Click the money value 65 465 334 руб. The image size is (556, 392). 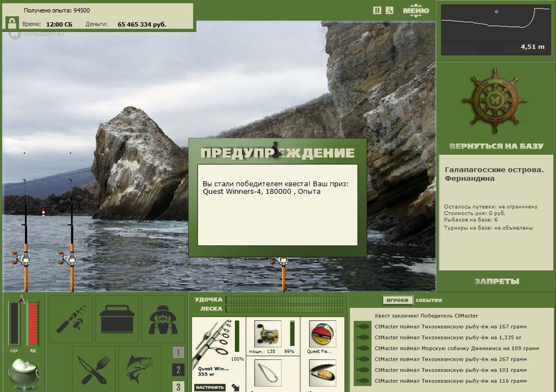tap(142, 24)
